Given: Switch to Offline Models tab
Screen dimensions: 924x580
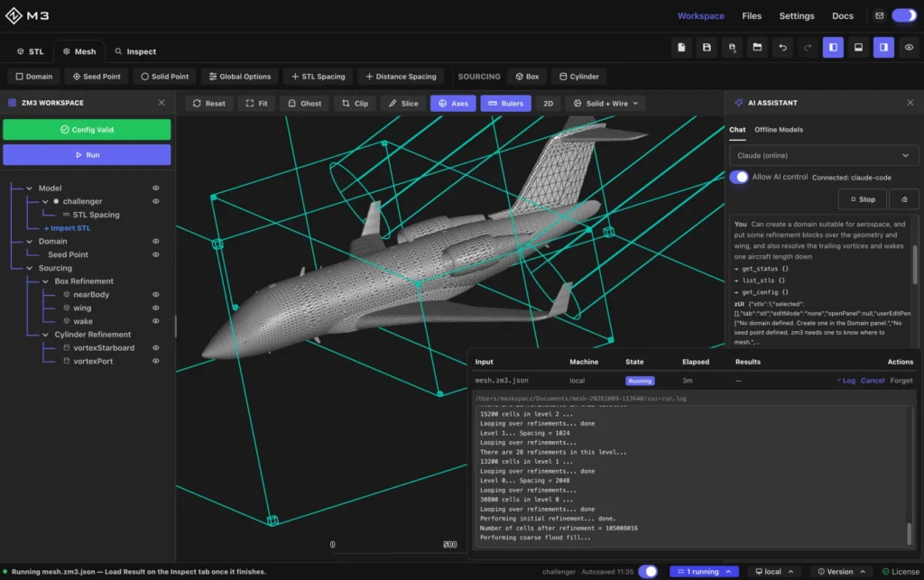Looking at the screenshot, I should (779, 130).
